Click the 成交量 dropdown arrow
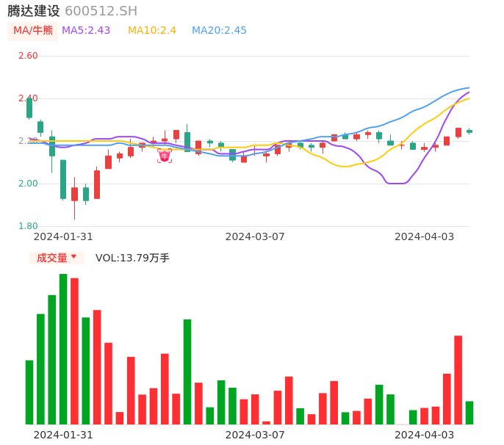The width and height of the screenshot is (504, 445). [x=73, y=257]
